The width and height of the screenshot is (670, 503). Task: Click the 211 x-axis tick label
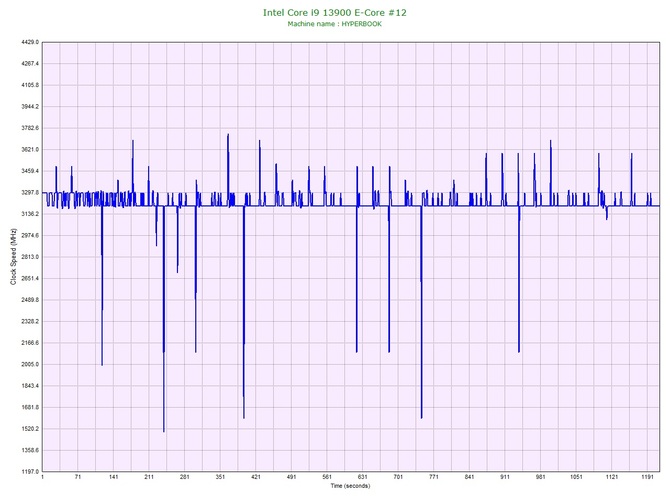click(149, 477)
